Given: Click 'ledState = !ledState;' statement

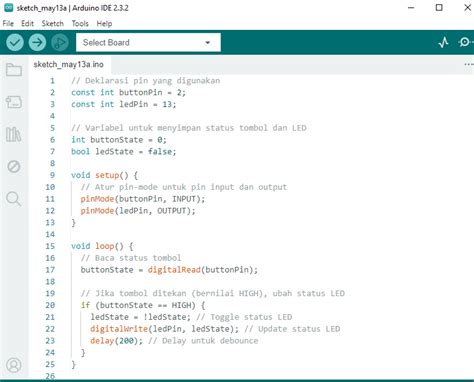Looking at the screenshot, I should pos(140,317).
